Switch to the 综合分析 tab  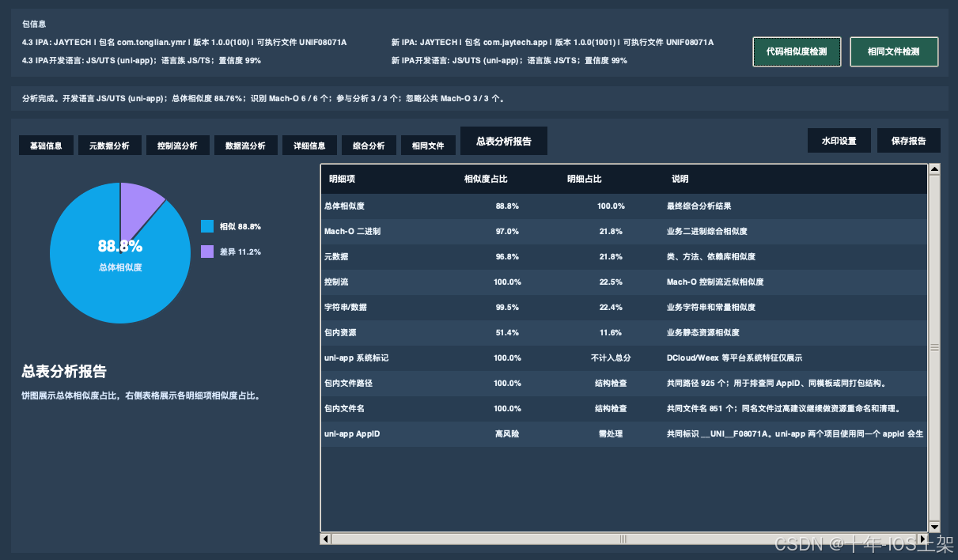click(369, 146)
